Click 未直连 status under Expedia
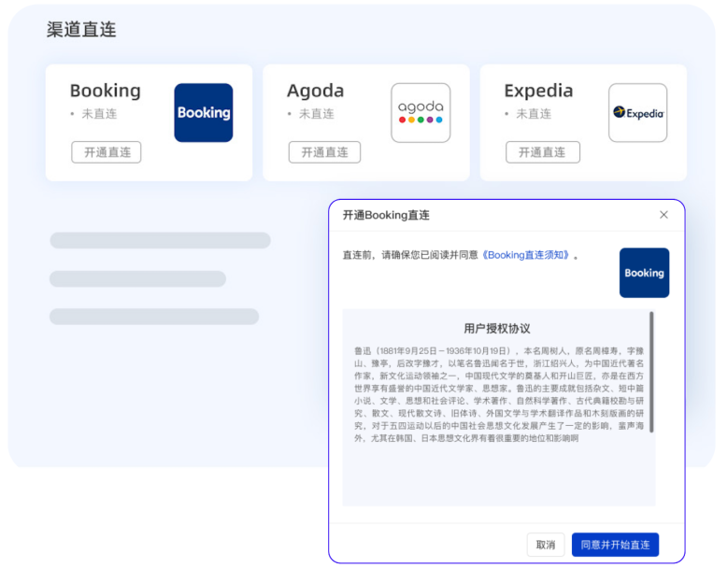 534,114
